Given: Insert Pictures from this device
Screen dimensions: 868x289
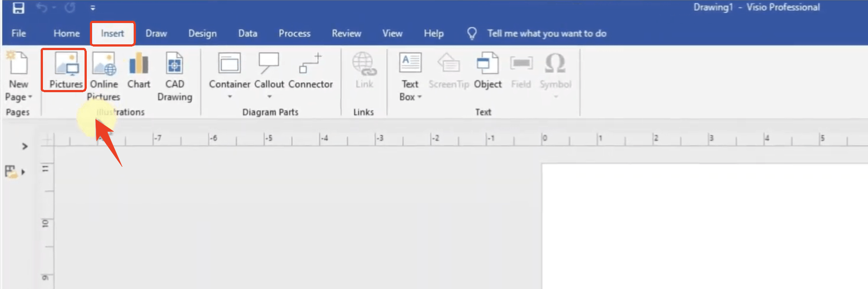Looking at the screenshot, I should (x=66, y=70).
